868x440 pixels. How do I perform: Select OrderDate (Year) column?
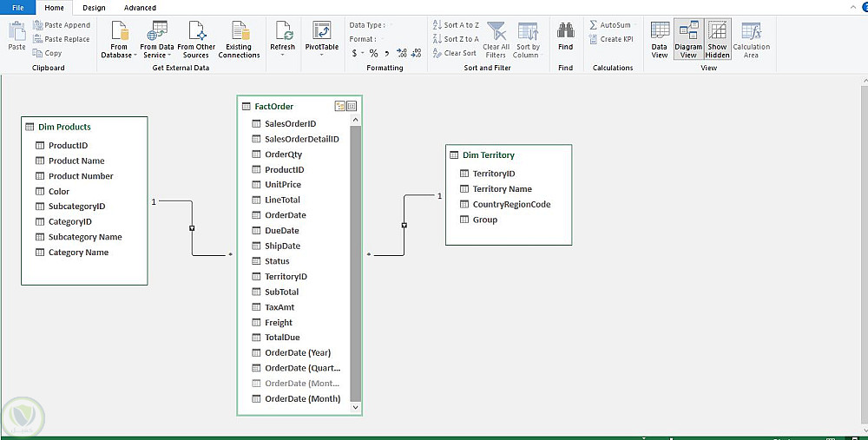(x=299, y=353)
